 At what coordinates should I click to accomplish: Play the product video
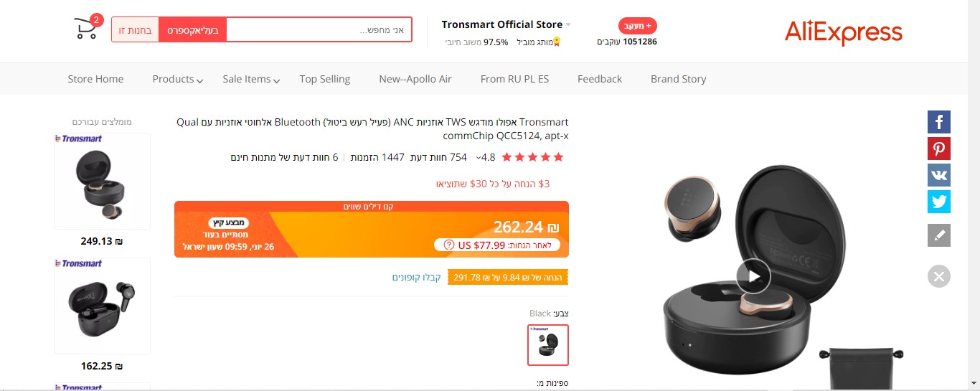point(753,275)
